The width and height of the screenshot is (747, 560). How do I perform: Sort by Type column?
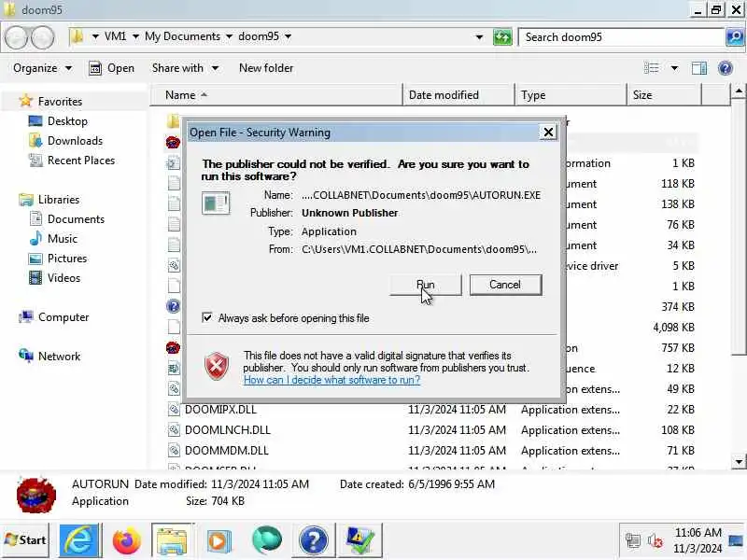571,95
